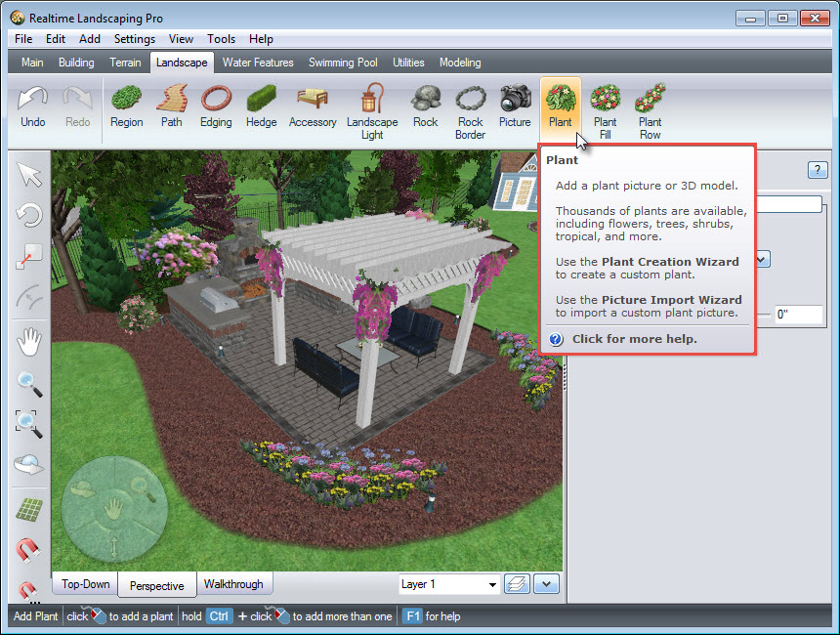Open the File menu

click(x=23, y=39)
